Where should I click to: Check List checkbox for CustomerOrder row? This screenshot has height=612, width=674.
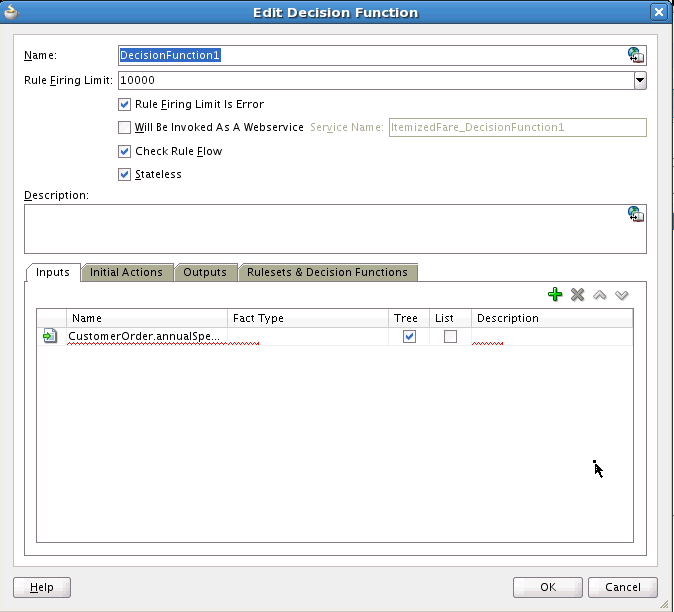pos(450,337)
